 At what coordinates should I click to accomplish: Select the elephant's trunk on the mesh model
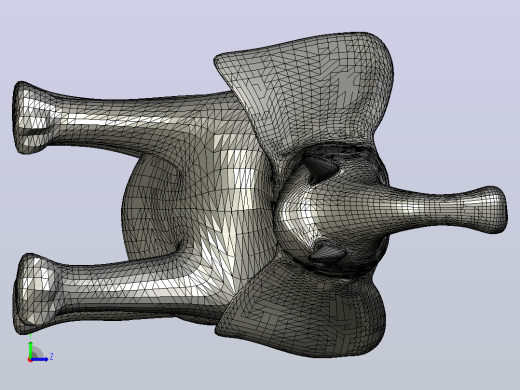[x=447, y=210]
